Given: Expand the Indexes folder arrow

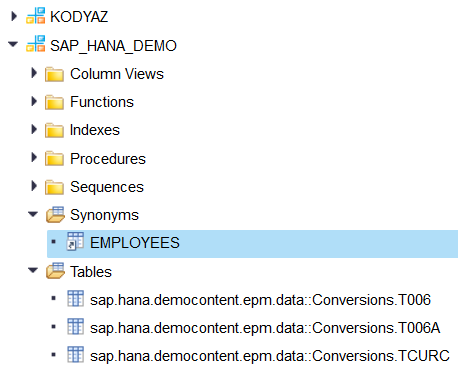Looking at the screenshot, I should [x=34, y=129].
